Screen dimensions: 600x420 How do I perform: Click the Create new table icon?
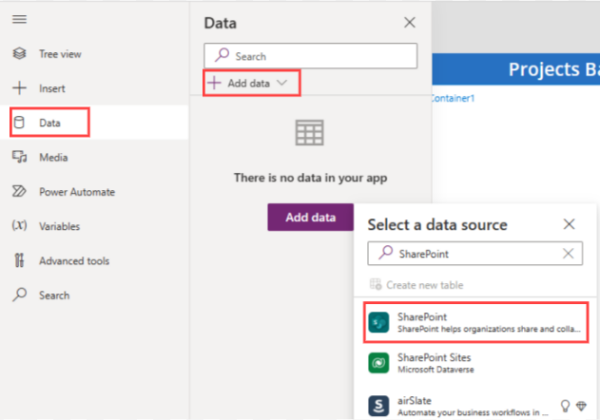click(375, 285)
